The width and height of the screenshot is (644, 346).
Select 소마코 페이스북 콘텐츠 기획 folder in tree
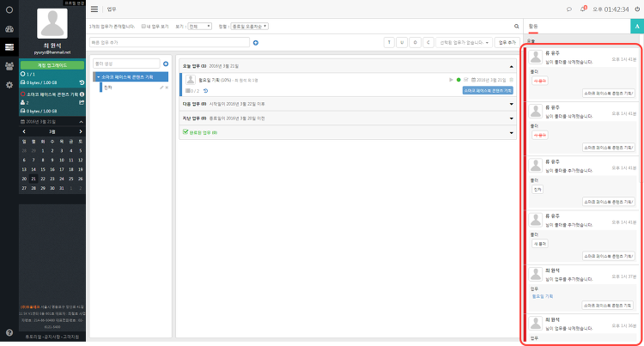(x=131, y=77)
